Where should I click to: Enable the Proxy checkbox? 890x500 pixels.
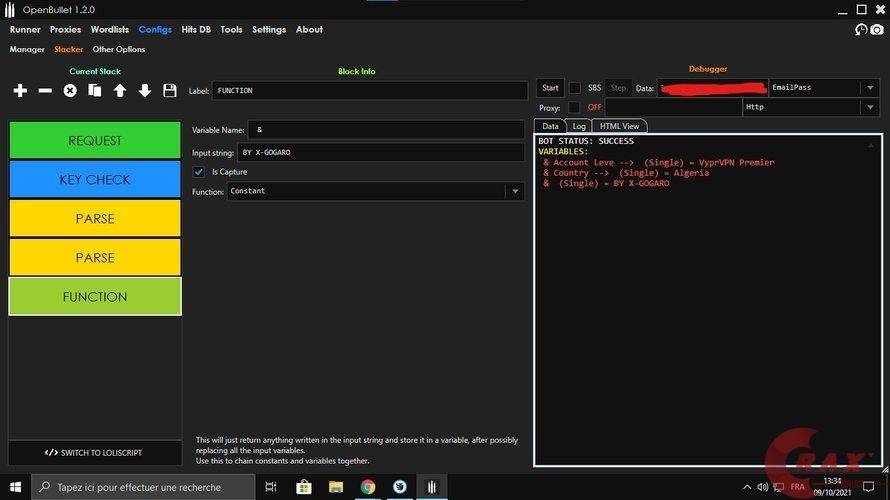[574, 107]
